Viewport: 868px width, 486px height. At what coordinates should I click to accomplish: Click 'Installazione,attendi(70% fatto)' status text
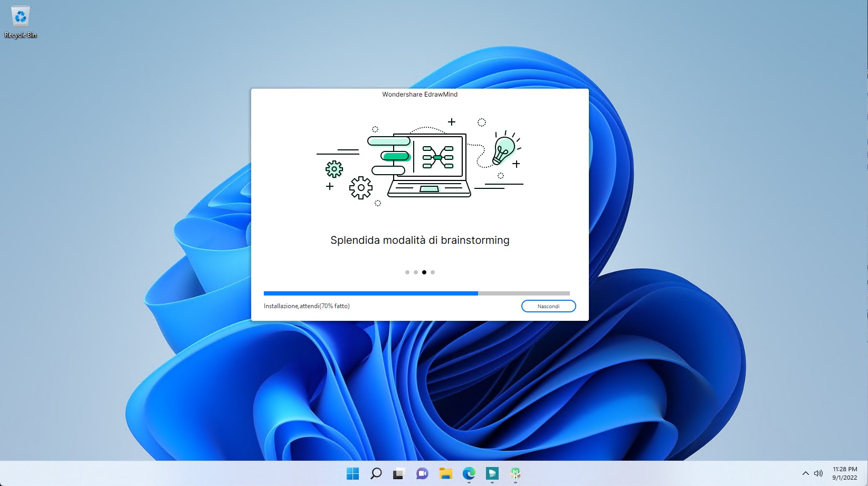(x=307, y=306)
